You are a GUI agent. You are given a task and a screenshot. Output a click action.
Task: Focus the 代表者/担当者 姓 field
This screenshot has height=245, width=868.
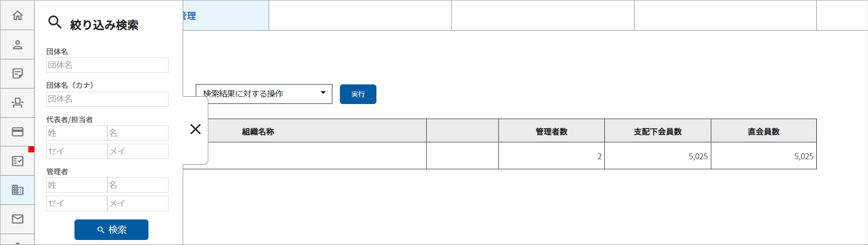tap(77, 133)
